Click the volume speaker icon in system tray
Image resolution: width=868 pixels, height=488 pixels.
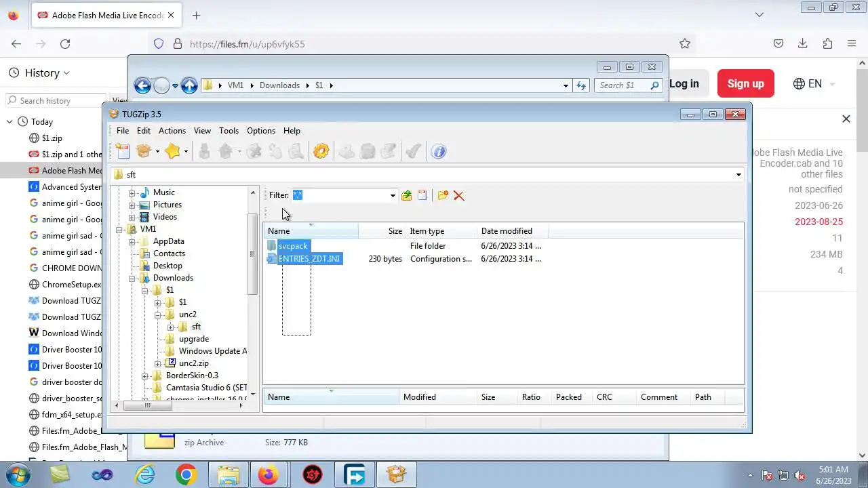pos(800,476)
